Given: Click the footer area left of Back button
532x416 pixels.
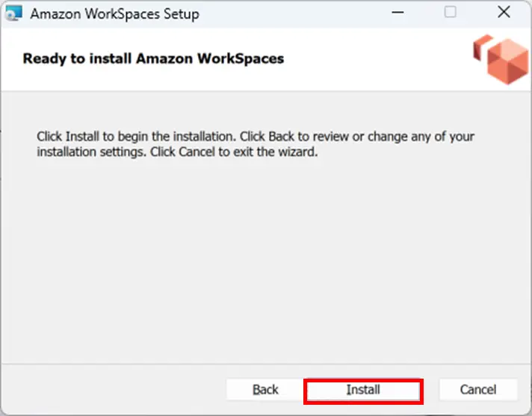Looking at the screenshot, I should [x=114, y=390].
